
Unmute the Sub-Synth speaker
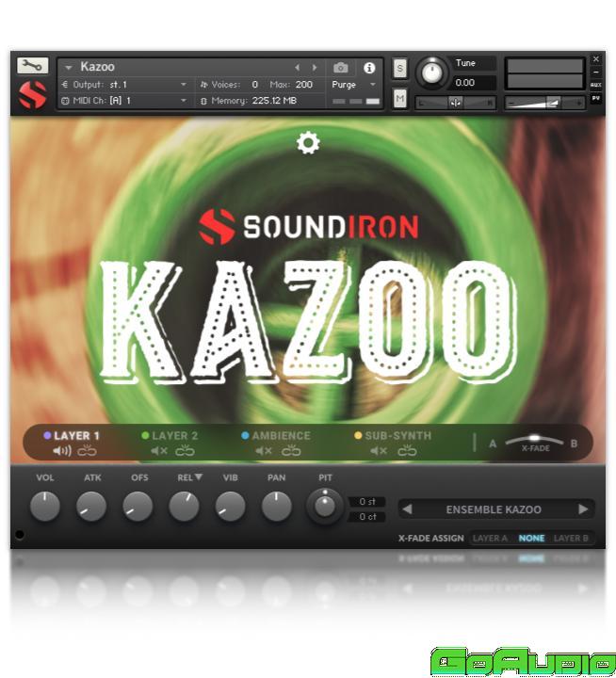click(x=378, y=451)
